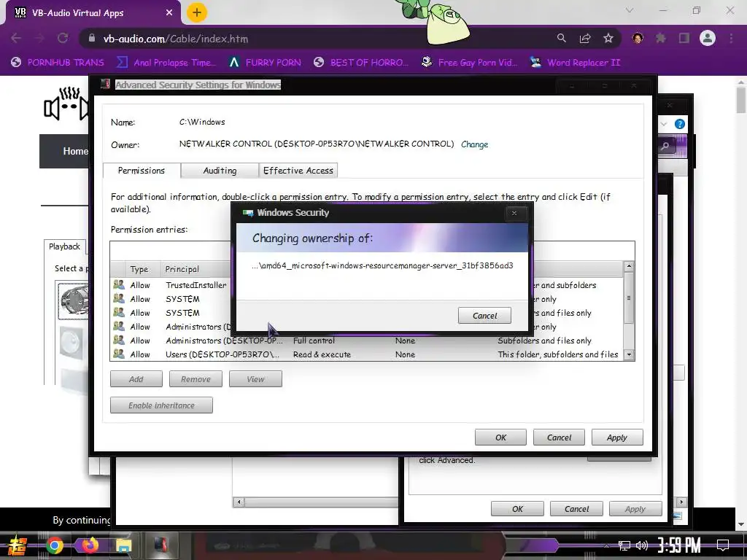
Task: Click the extension avatar icon in toolbar
Action: (638, 38)
